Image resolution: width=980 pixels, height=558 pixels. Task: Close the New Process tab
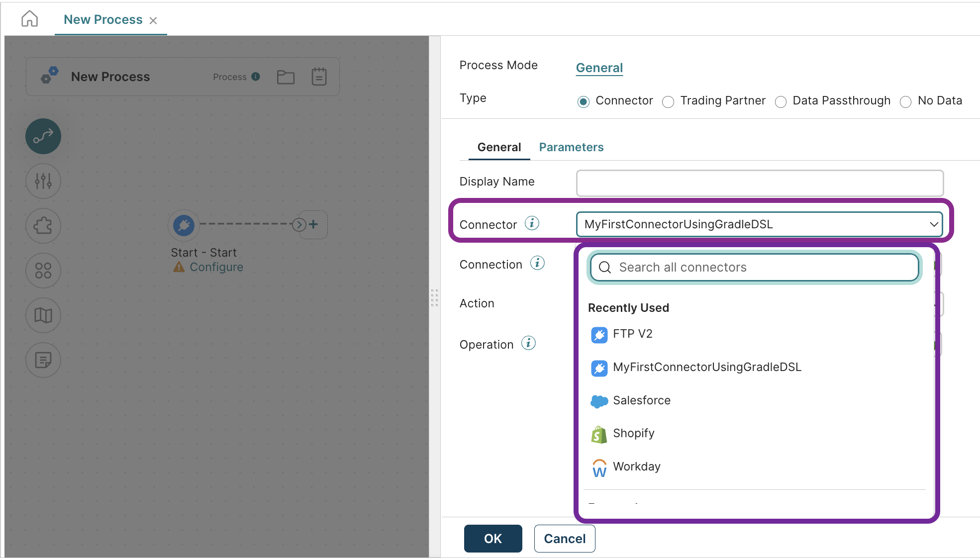tap(153, 20)
